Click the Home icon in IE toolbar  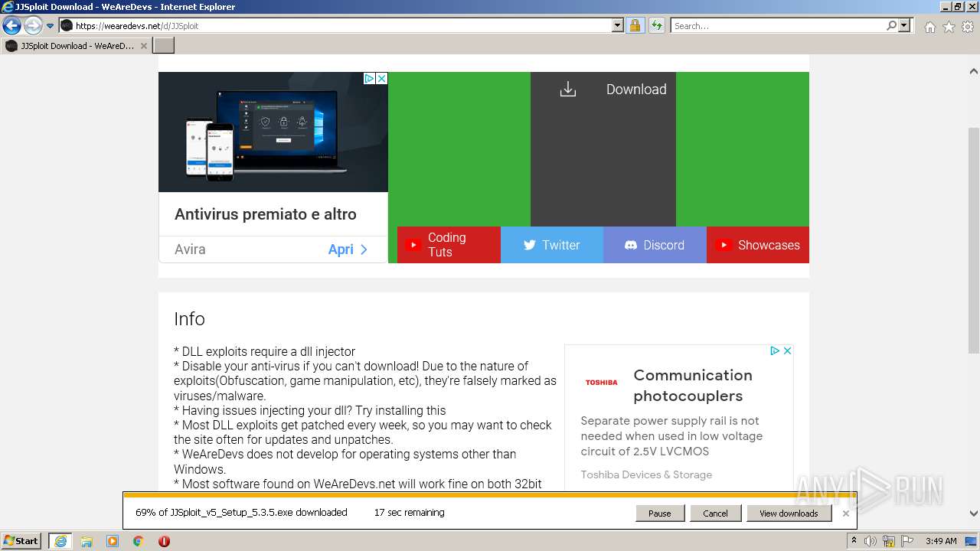pyautogui.click(x=929, y=27)
